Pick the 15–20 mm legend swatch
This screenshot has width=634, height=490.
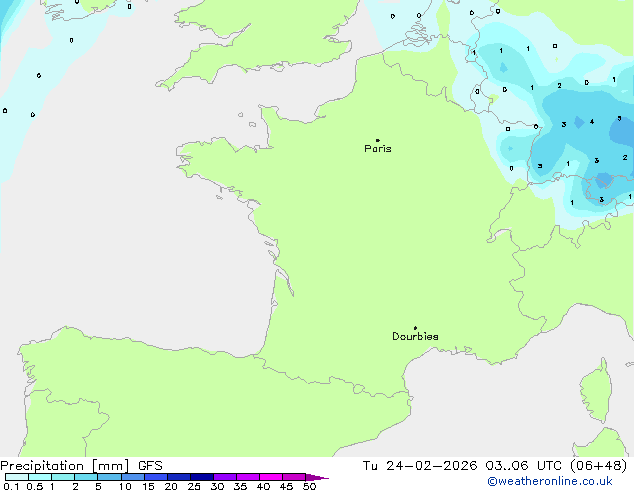(x=156, y=477)
